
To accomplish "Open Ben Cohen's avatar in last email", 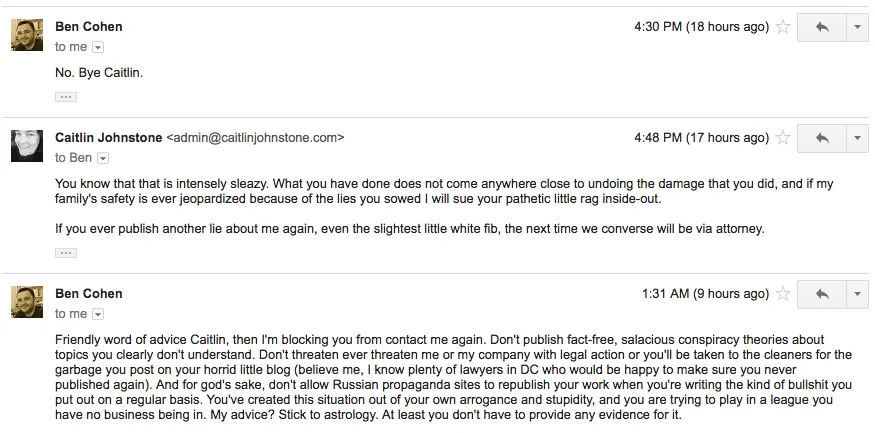I will pos(27,302).
